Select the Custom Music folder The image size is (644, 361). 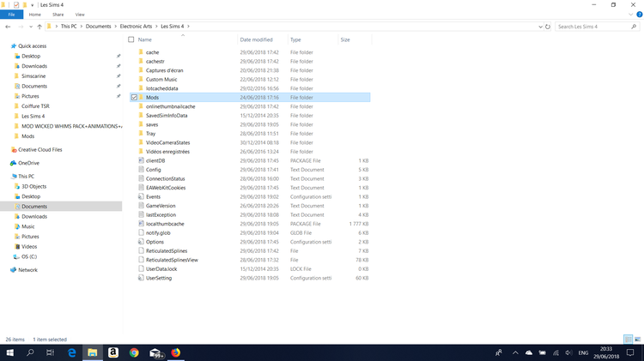pos(161,79)
